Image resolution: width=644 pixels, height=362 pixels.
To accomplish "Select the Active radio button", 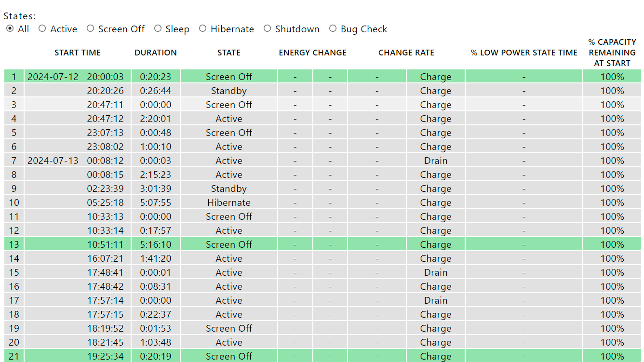I will tap(42, 29).
